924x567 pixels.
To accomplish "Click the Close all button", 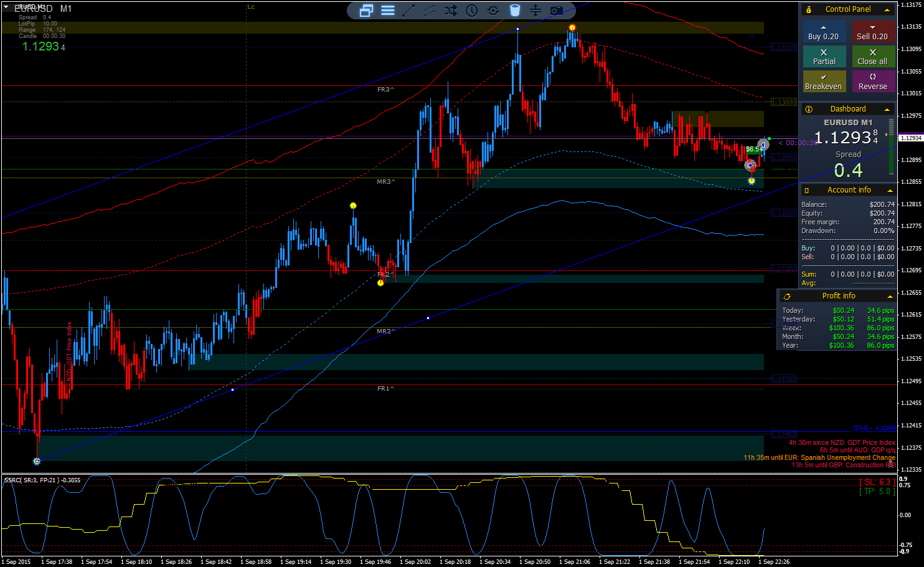I will (873, 57).
